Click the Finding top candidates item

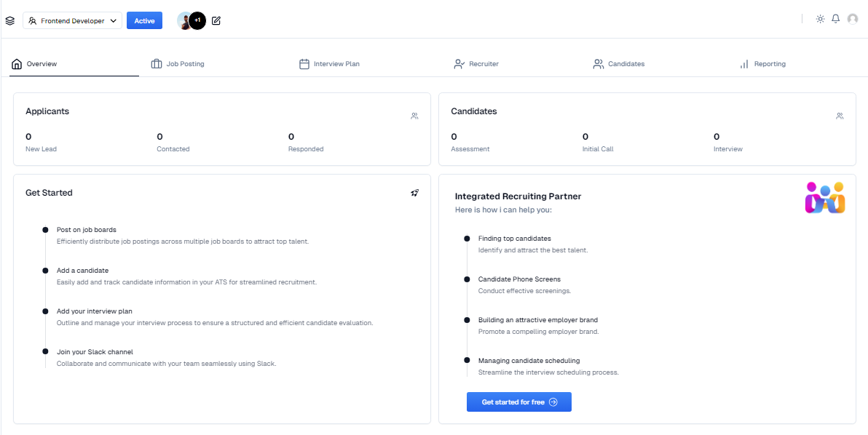point(532,244)
